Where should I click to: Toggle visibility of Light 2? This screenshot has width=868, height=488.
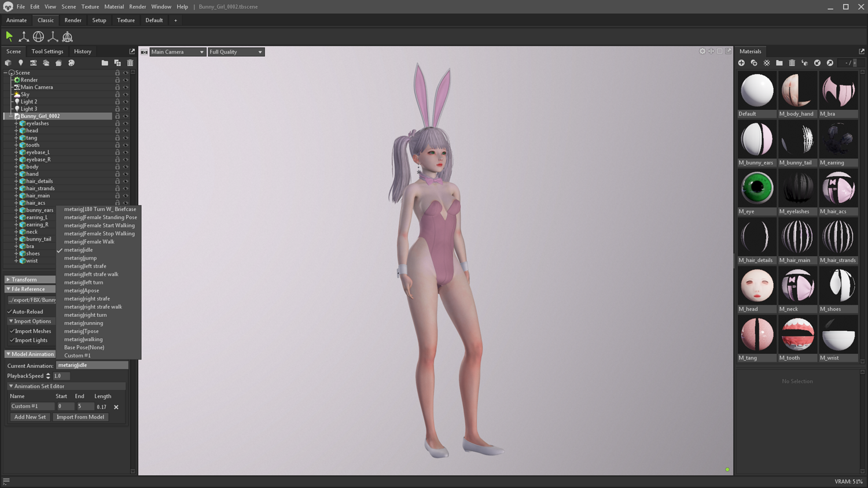coord(126,102)
